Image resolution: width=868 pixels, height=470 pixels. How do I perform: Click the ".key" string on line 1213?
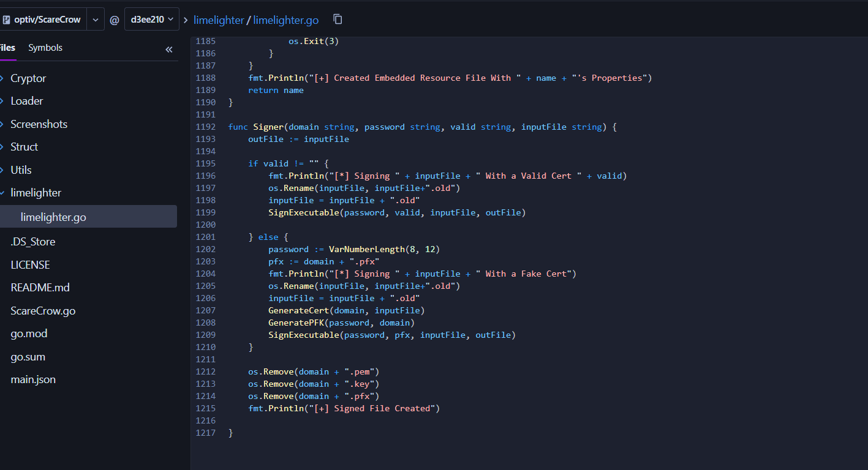(359, 384)
